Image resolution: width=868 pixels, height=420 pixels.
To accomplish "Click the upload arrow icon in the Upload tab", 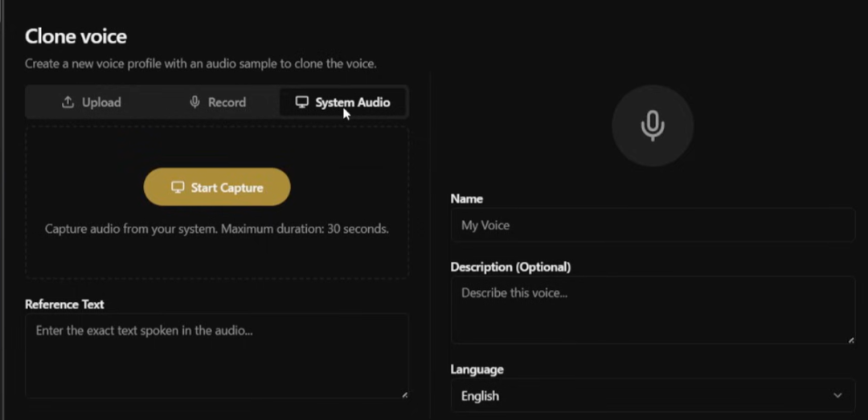I will (x=68, y=103).
